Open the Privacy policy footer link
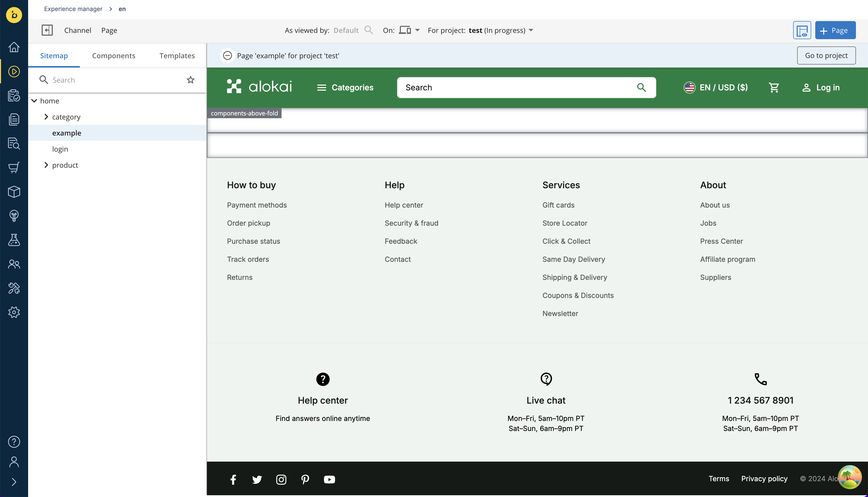This screenshot has height=497, width=868. click(764, 479)
